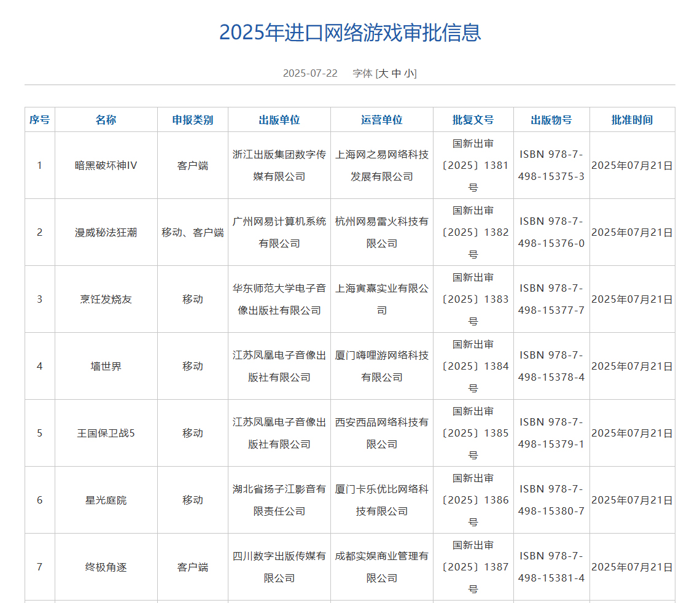
Task: Click the 运营单位 column header
Action: coord(382,120)
